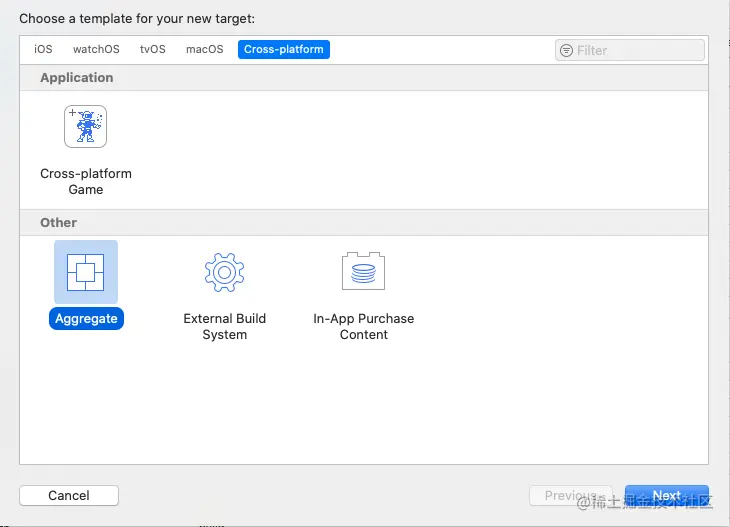Switch to the iOS tab
The width and height of the screenshot is (730, 527).
pos(43,49)
